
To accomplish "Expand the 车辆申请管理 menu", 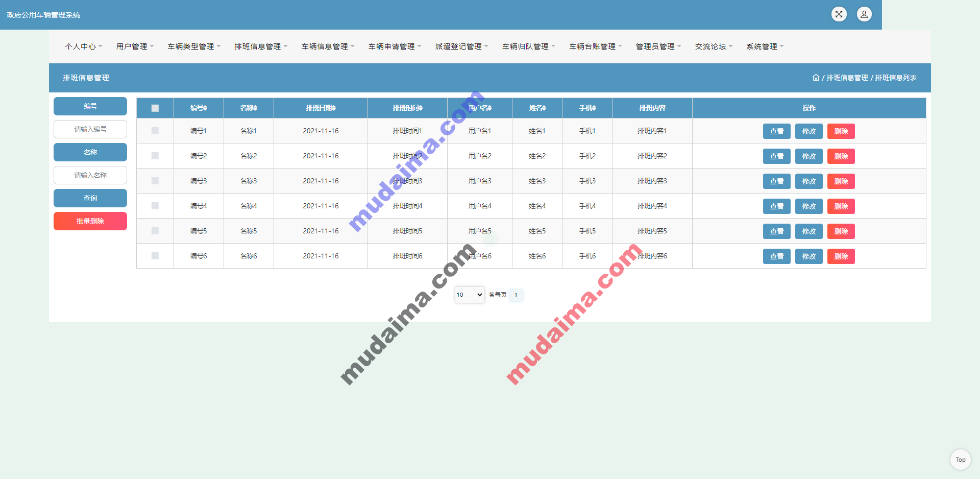I will coord(395,46).
